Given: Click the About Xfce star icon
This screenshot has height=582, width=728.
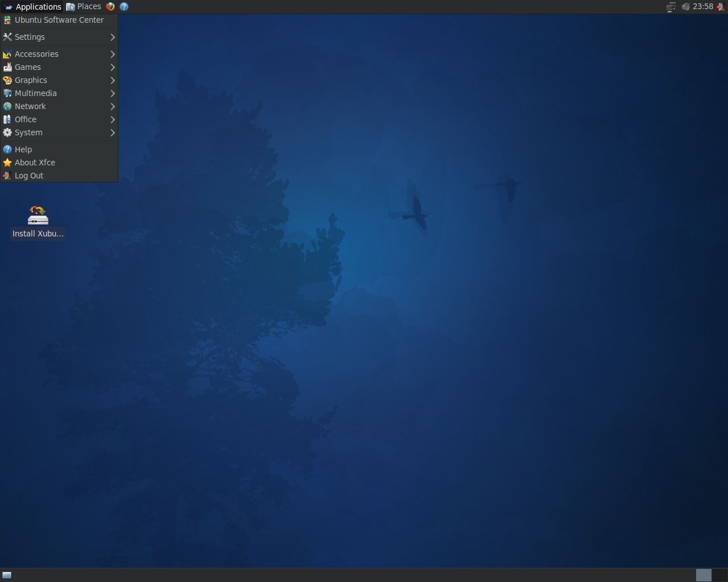Looking at the screenshot, I should (7, 163).
